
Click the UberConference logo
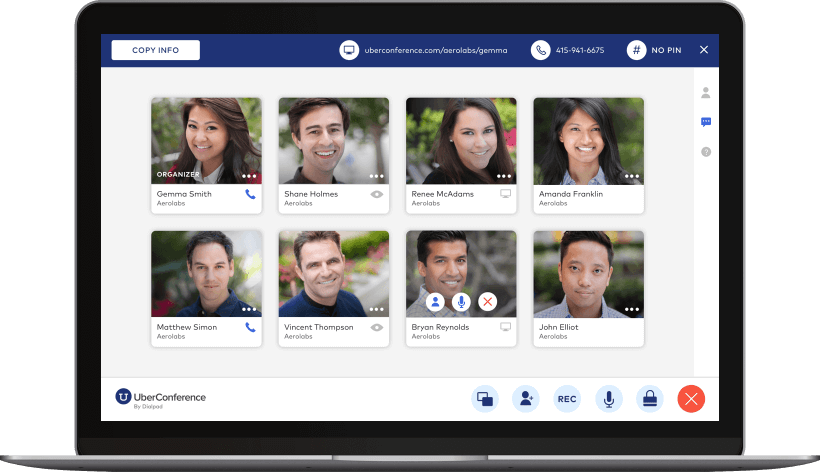tap(161, 398)
